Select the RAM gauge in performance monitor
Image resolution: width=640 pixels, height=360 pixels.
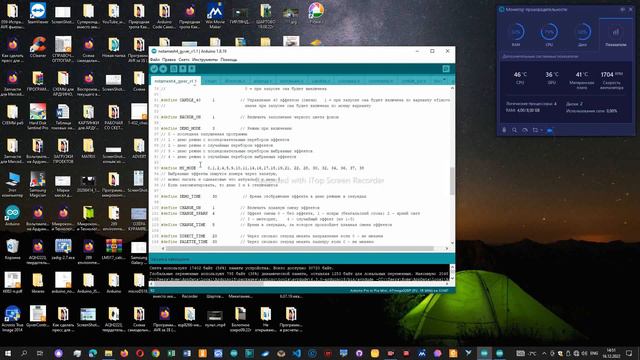516,34
